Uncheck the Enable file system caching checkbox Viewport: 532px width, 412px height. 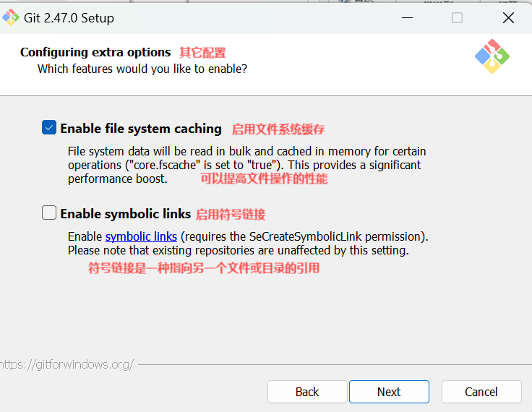49,128
